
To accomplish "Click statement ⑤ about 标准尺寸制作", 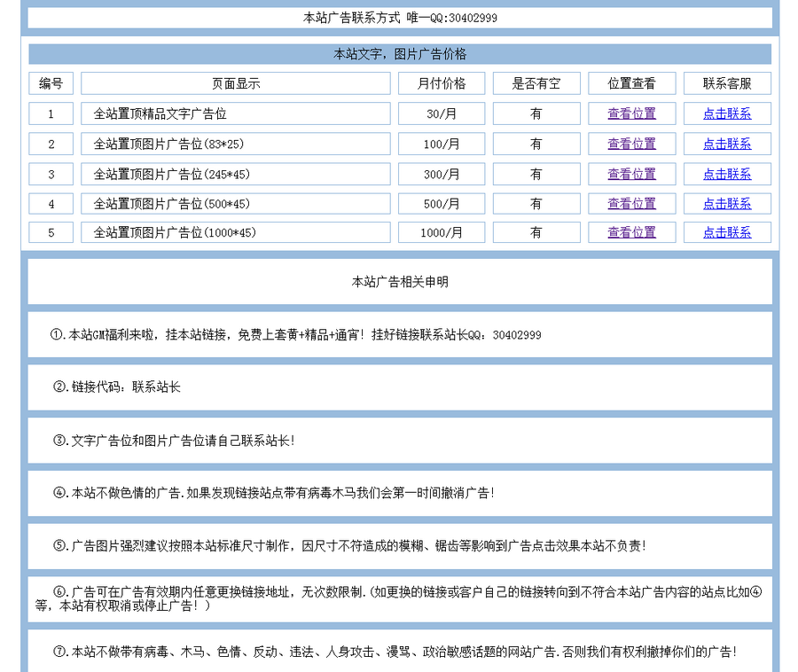I will (400, 546).
